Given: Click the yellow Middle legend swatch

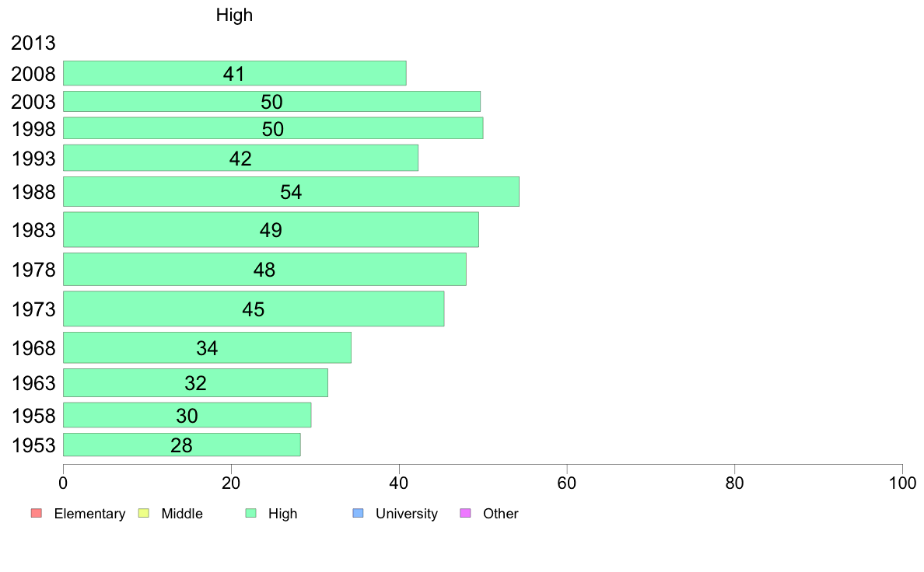Looking at the screenshot, I should tap(143, 513).
